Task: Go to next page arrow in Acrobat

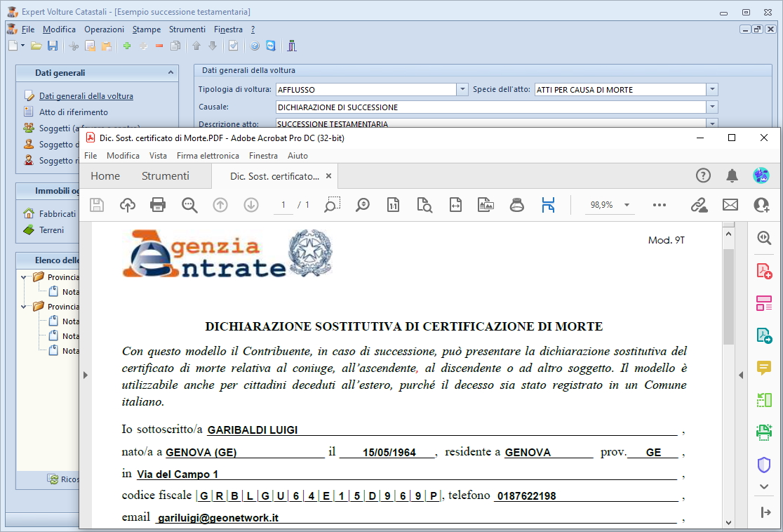Action: coord(251,205)
